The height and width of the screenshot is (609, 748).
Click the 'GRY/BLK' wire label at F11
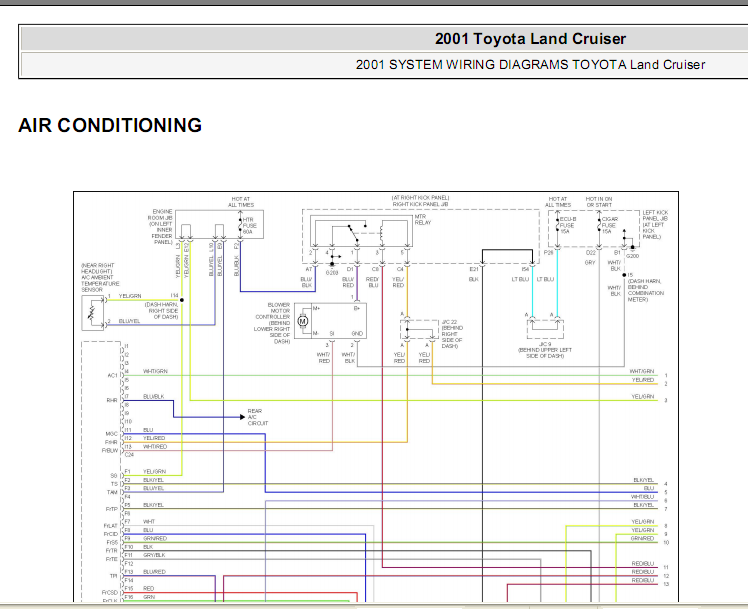click(x=154, y=555)
